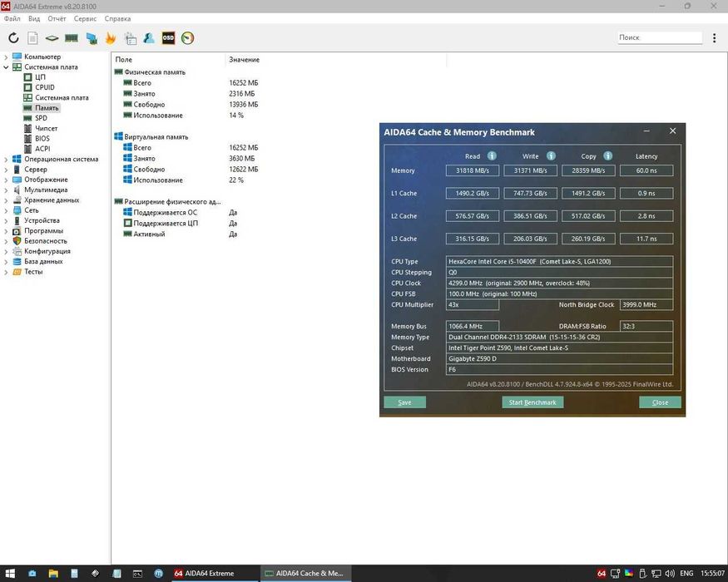728x582 pixels.
Task: Click the gauge benchmark toolbar icon
Action: [187, 38]
